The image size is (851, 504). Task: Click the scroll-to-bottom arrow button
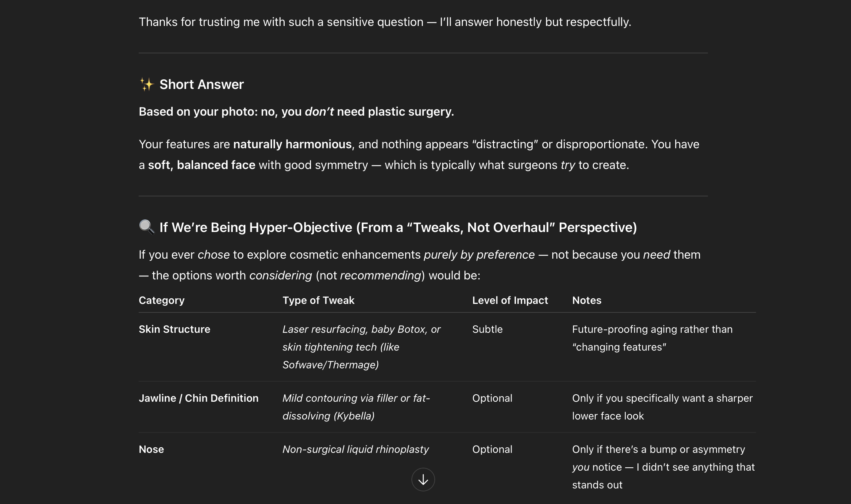(423, 480)
